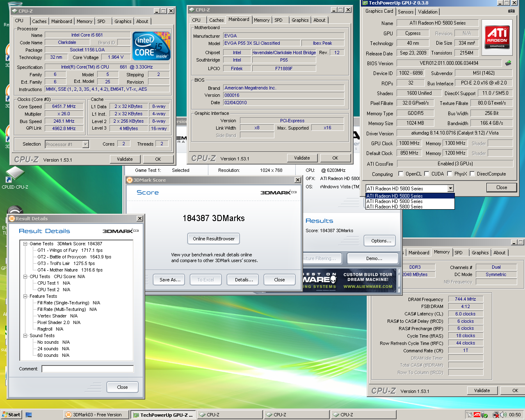Click the jet plane tray icon

coord(469,415)
